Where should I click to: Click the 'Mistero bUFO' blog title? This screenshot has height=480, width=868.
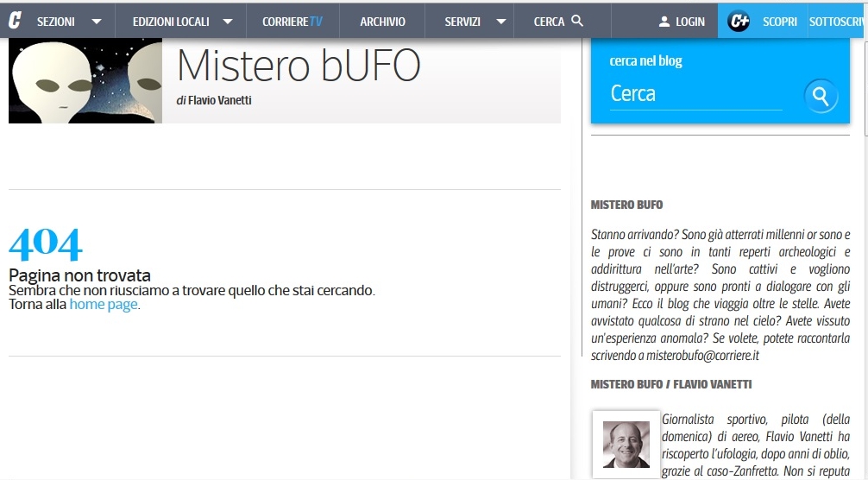point(298,65)
